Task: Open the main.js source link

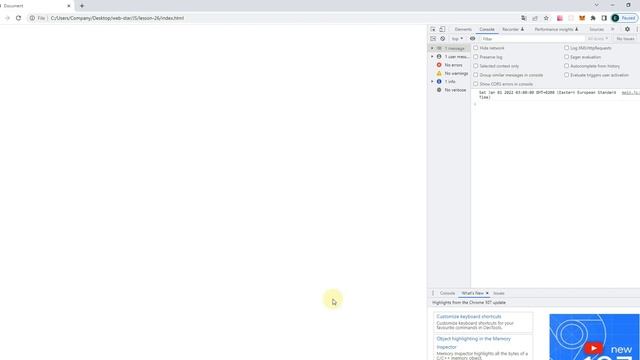Action: (631, 93)
